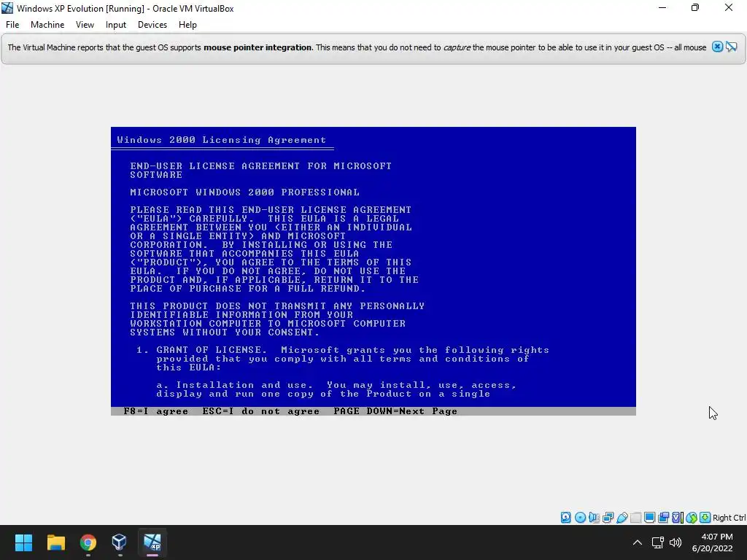
Task: Click the MICROSOFT WINDOWS 2000 PROFESSIONAL line
Action: (x=245, y=192)
